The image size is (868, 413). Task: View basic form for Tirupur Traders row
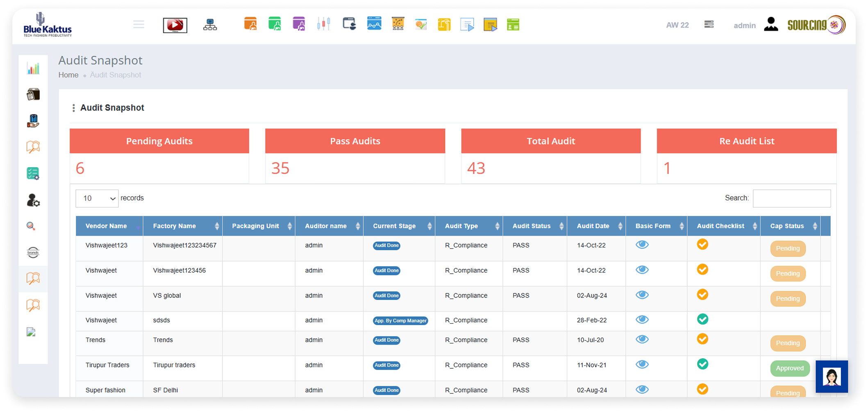[x=642, y=364]
